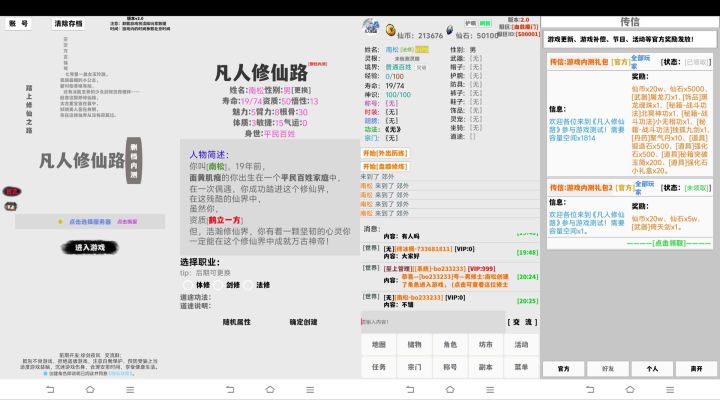Tap home icon under the character creation screen

click(x=270, y=389)
